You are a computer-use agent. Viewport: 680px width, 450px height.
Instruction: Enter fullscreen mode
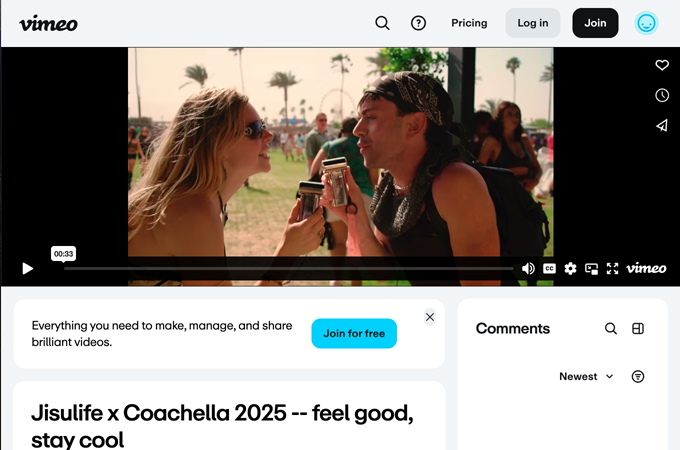coord(612,268)
